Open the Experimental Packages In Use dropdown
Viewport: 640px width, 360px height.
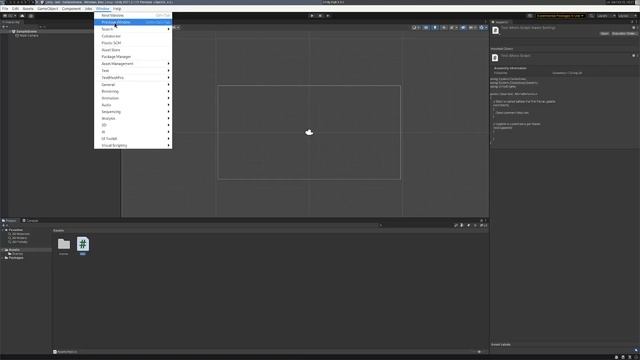(x=560, y=16)
